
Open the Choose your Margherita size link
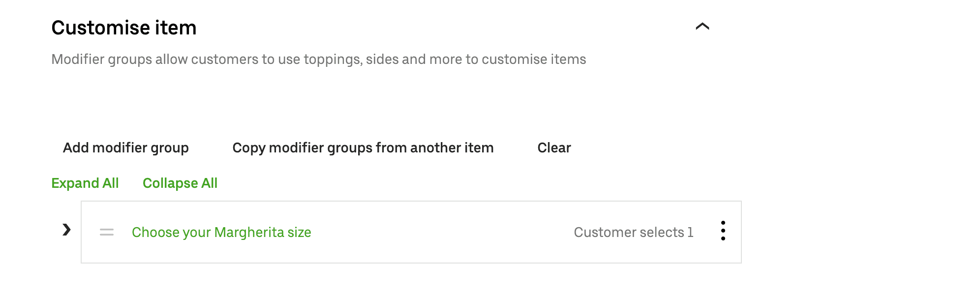tap(221, 232)
